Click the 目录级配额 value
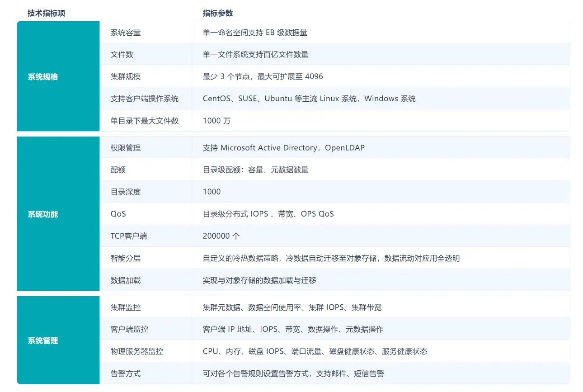Image resolution: width=583 pixels, height=392 pixels. point(256,170)
